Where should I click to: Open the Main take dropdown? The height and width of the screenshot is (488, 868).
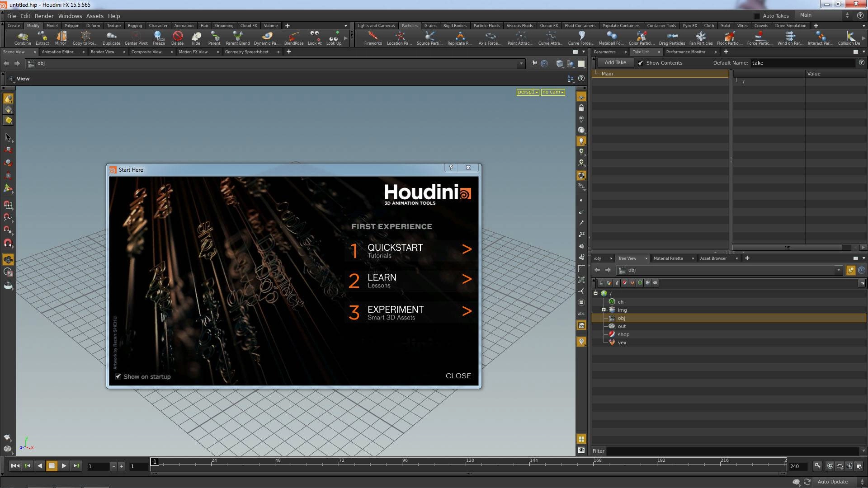pyautogui.click(x=824, y=15)
